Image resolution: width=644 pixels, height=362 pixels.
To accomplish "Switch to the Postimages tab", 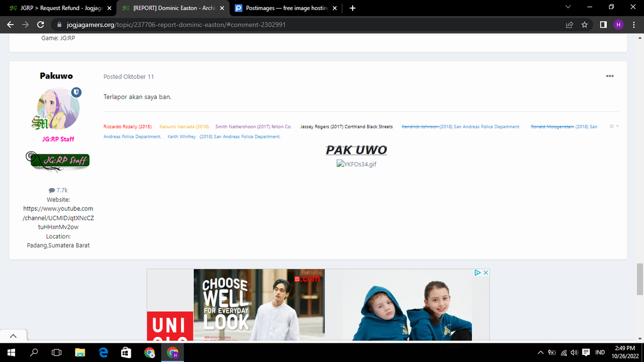I will 286,8.
